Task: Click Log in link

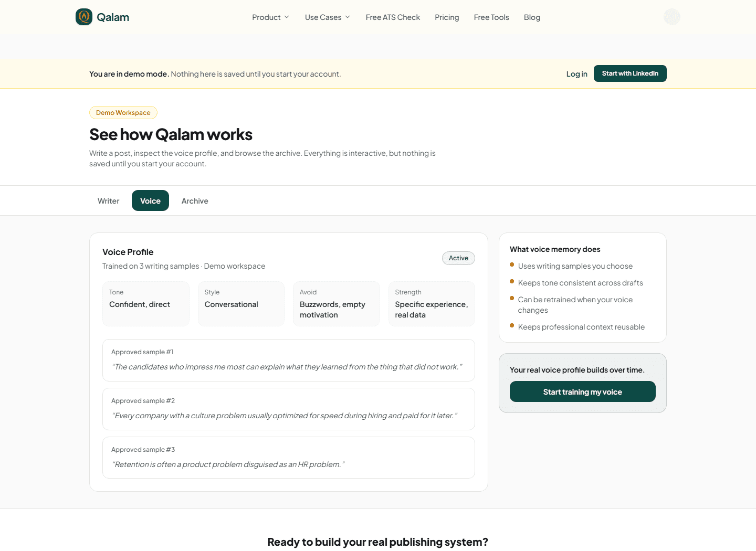Action: tap(576, 74)
